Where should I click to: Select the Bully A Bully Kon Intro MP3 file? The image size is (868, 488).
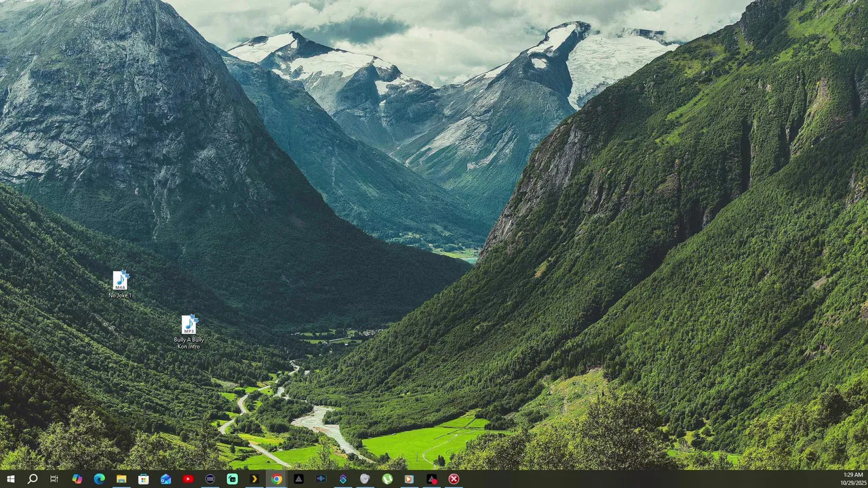(189, 332)
